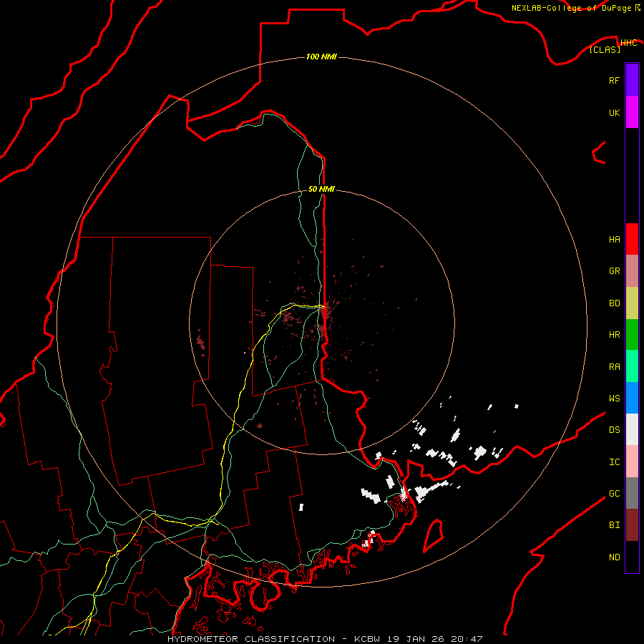Click the 'HYDROMETEOR CLASSIFICATION' title text
Image resolution: width=644 pixels, height=644 pixels.
pyautogui.click(x=251, y=639)
